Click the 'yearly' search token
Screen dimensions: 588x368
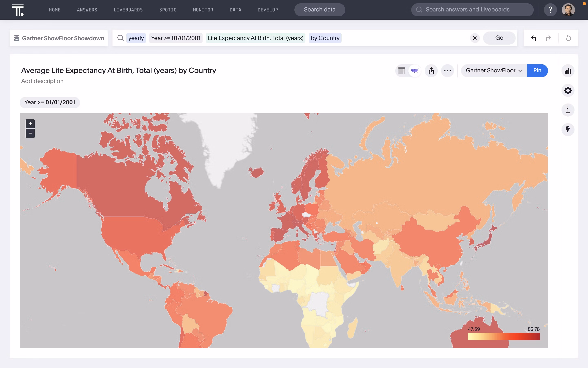click(x=136, y=38)
